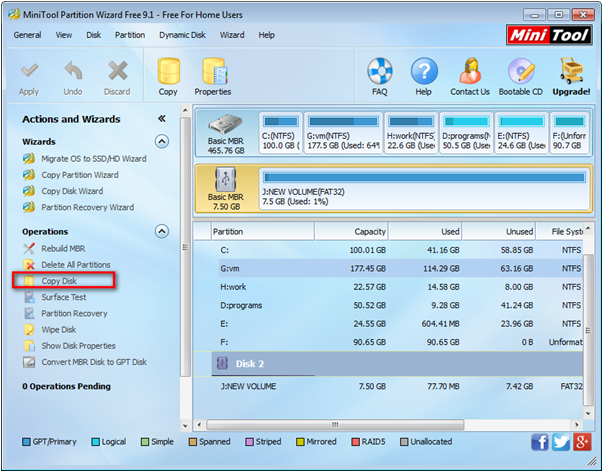Select C:(NTFS) partition block in disk map
The height and width of the screenshot is (472, 602).
pyautogui.click(x=281, y=133)
